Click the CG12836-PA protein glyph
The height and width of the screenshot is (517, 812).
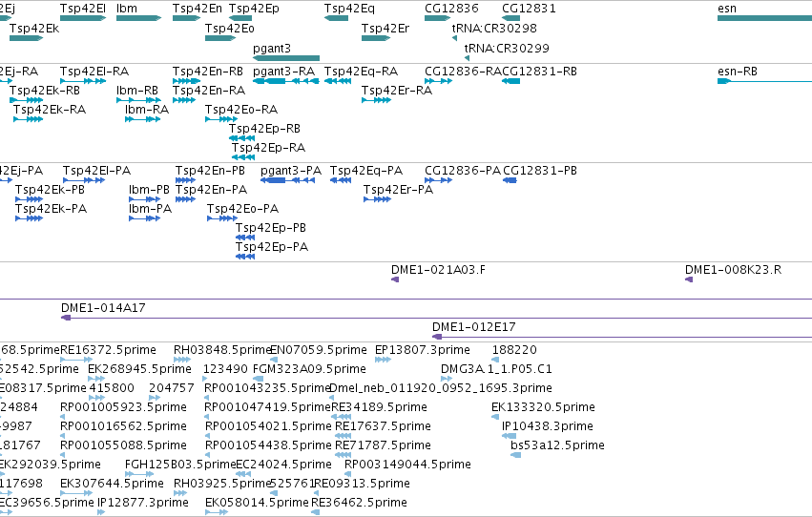(x=438, y=180)
